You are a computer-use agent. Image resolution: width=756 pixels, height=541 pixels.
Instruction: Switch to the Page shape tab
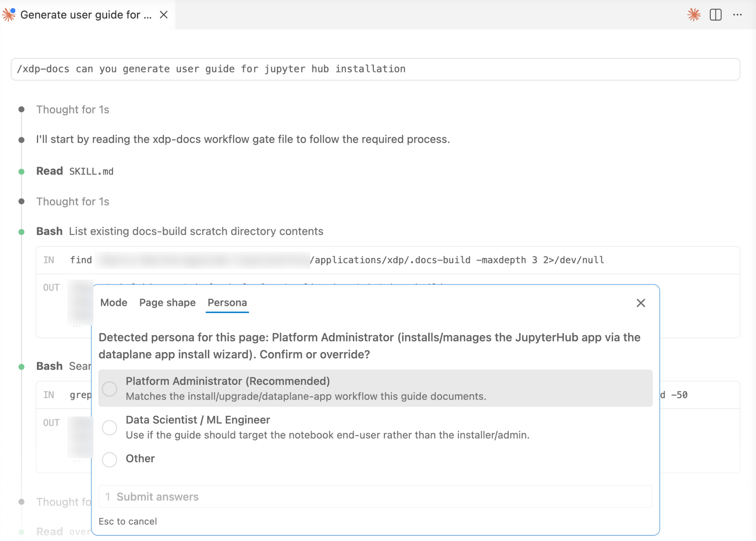pos(167,303)
